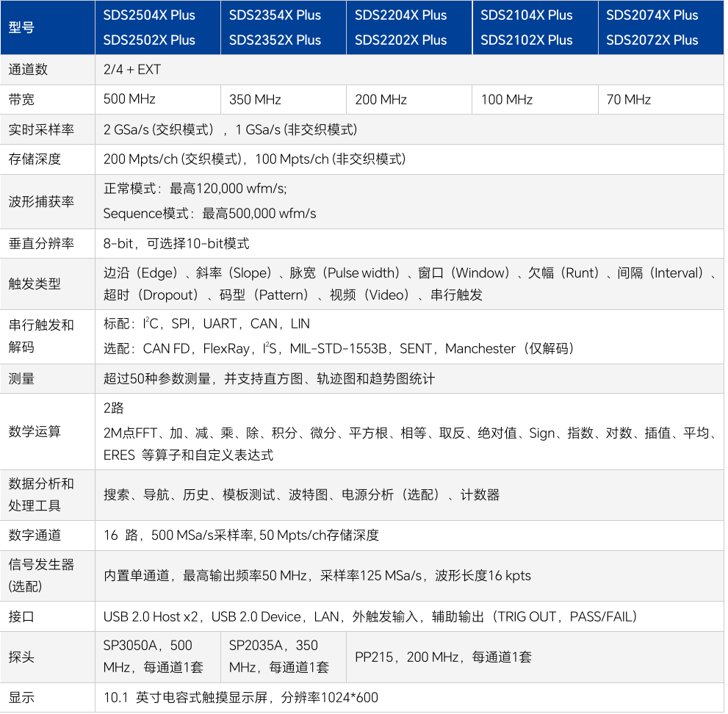Select the SDS2504X Plus model header
The height and width of the screenshot is (714, 728).
pyautogui.click(x=149, y=15)
